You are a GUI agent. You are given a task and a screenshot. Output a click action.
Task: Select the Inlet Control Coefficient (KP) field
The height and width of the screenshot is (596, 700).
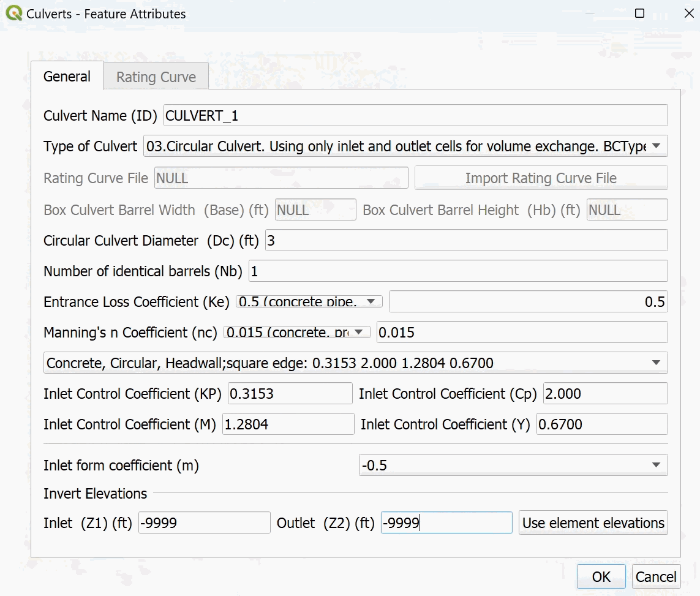tap(290, 393)
